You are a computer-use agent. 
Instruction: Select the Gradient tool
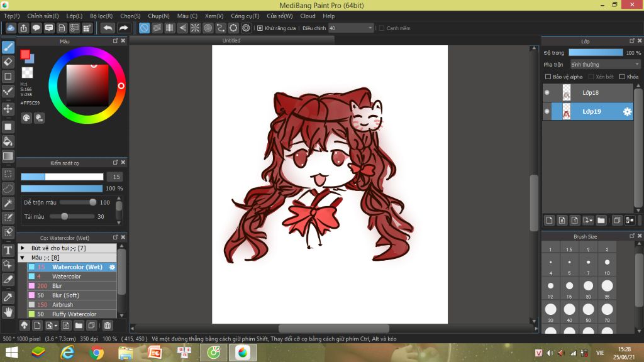click(8, 156)
